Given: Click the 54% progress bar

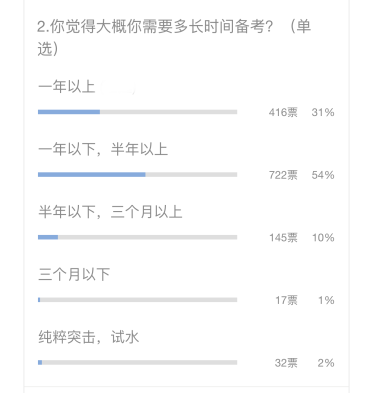Looking at the screenshot, I should point(137,175).
